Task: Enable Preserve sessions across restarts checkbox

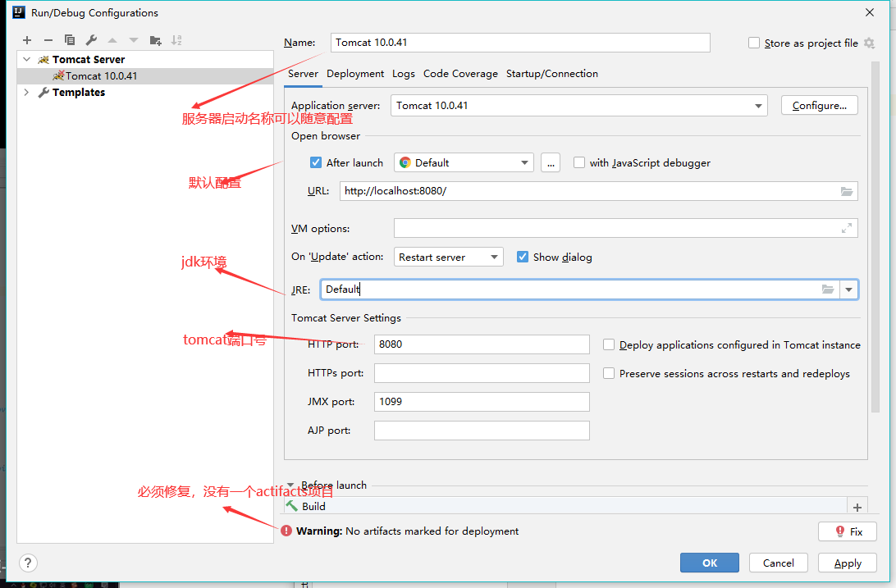Action: 609,373
